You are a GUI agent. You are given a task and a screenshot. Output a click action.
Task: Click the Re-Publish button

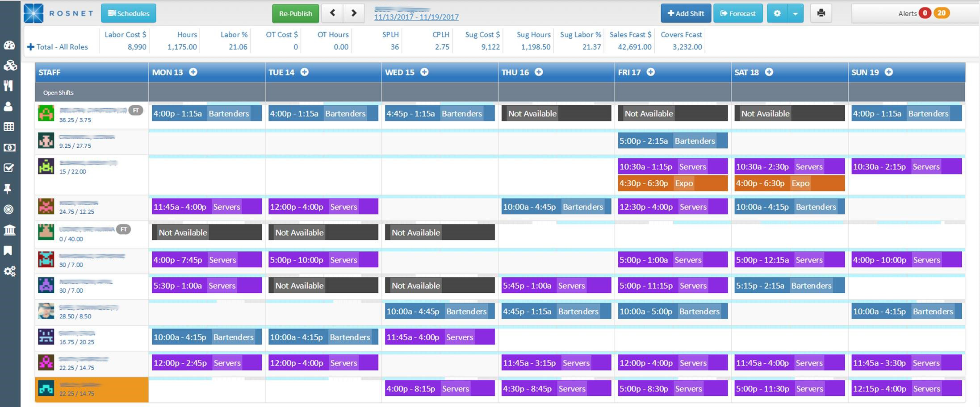pyautogui.click(x=296, y=13)
